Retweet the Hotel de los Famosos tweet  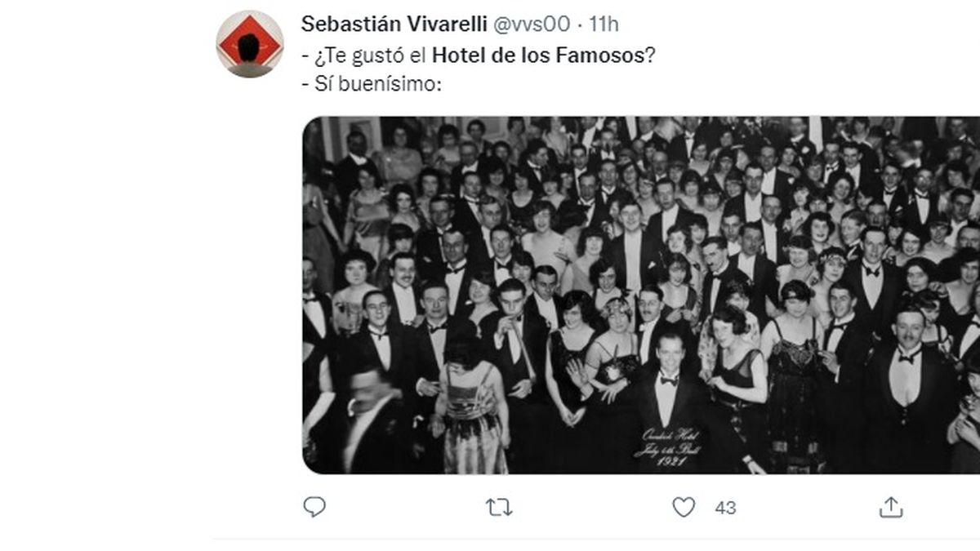click(x=499, y=507)
